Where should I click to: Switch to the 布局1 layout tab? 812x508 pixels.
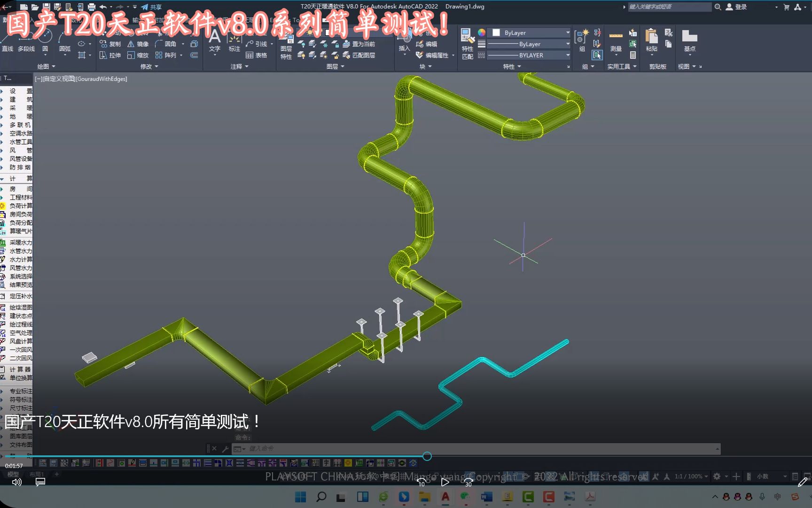37,474
